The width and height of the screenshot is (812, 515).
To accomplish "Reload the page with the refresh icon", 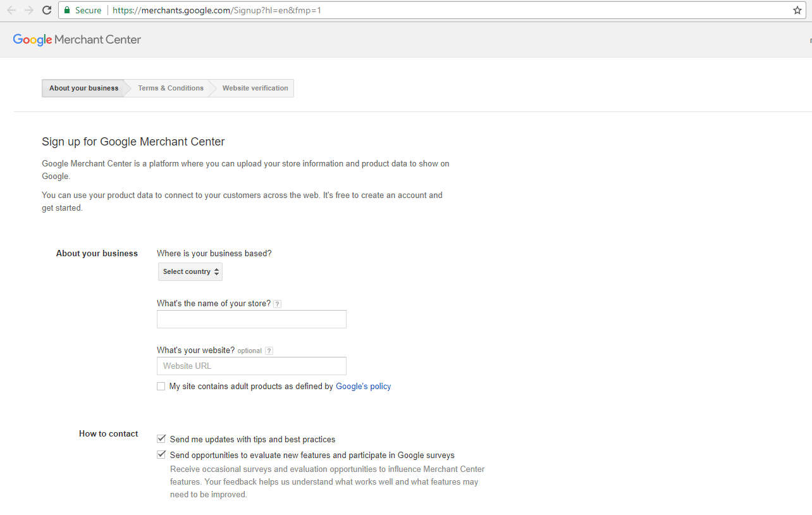I will click(x=47, y=10).
